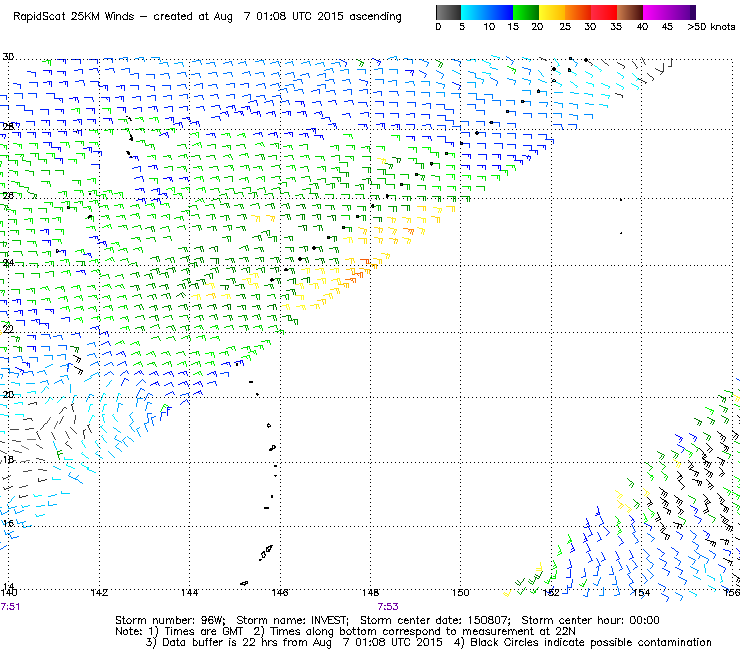740x650 pixels.
Task: Click the '25' legend tick label
Action: 565,27
